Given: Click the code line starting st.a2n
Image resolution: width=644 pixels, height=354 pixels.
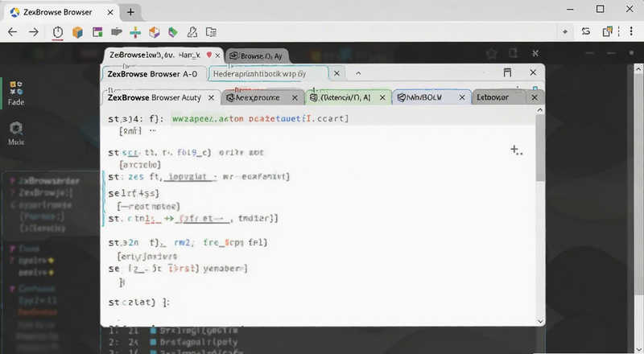Looking at the screenshot, I should (x=188, y=243).
